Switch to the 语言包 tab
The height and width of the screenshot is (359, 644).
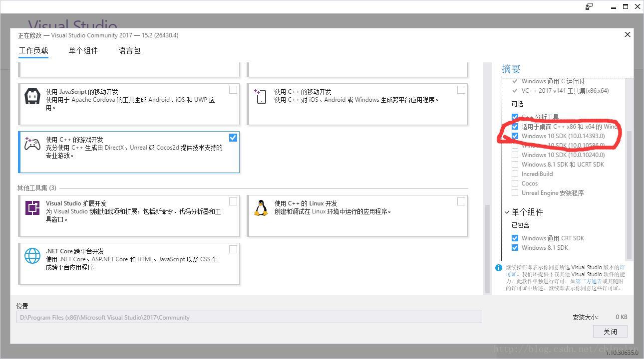(x=130, y=50)
